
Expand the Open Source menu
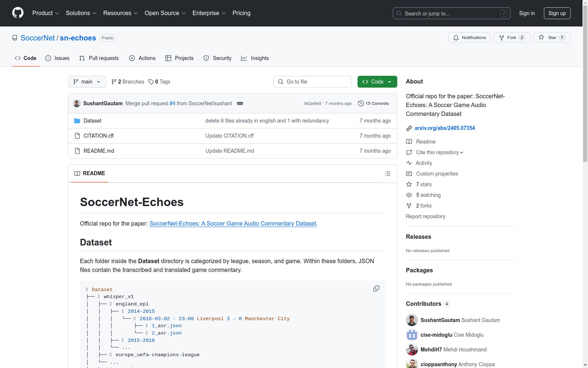[165, 13]
